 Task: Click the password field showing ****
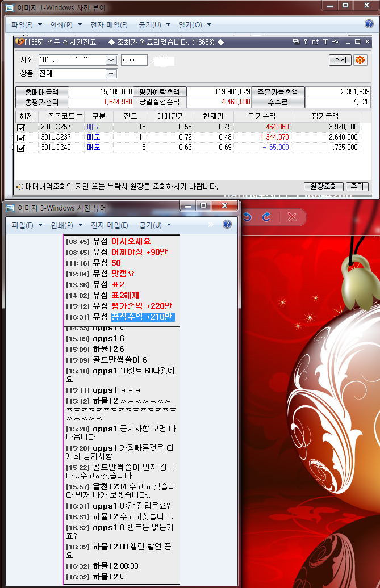(x=134, y=60)
